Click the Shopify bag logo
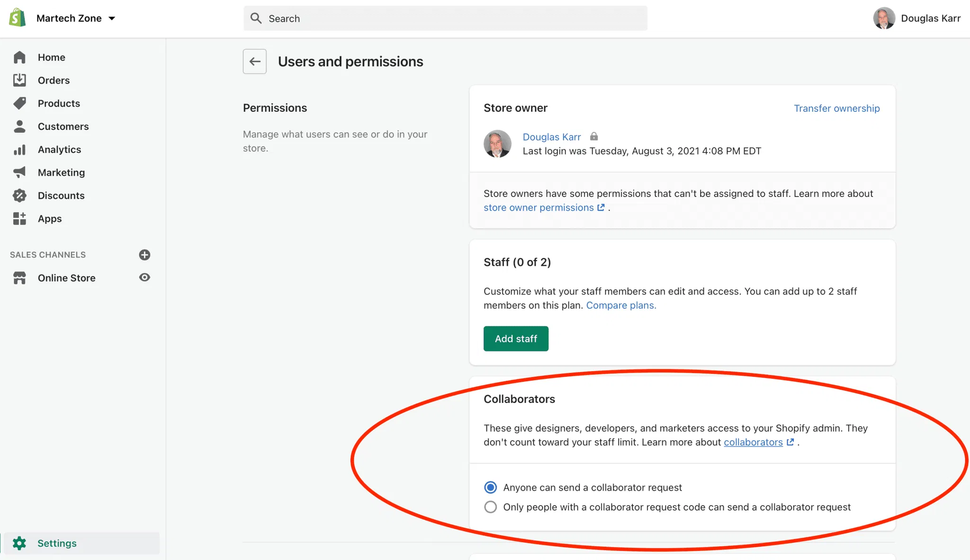Screen dimensions: 970x560 [x=18, y=18]
